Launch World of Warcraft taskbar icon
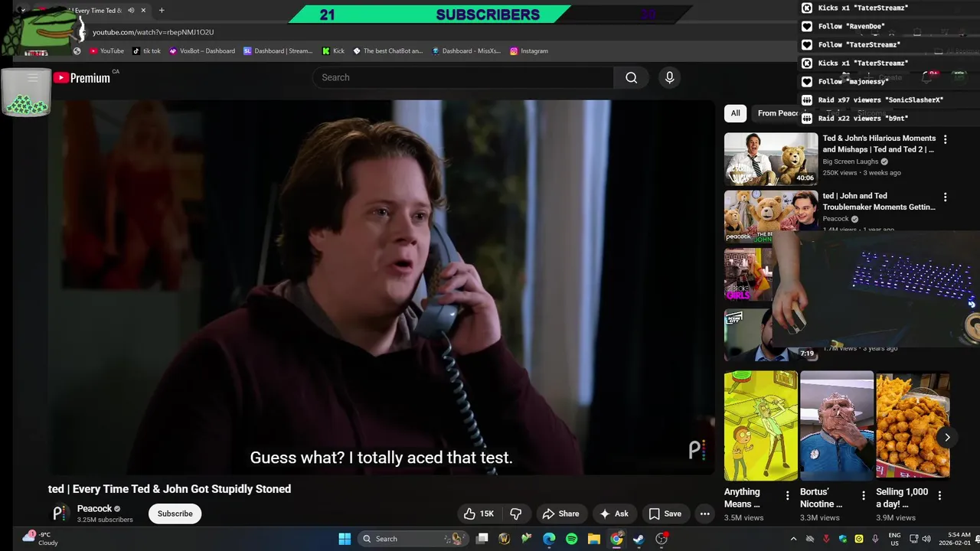The height and width of the screenshot is (551, 980). (504, 539)
